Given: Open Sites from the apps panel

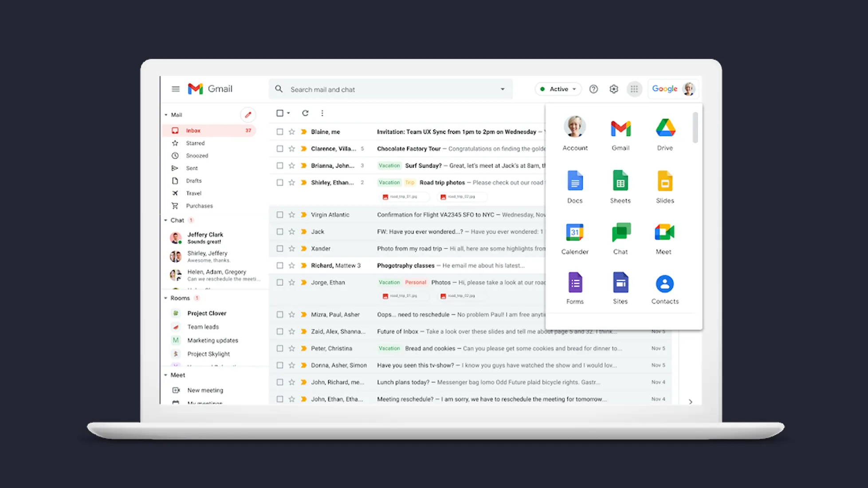Looking at the screenshot, I should click(621, 289).
